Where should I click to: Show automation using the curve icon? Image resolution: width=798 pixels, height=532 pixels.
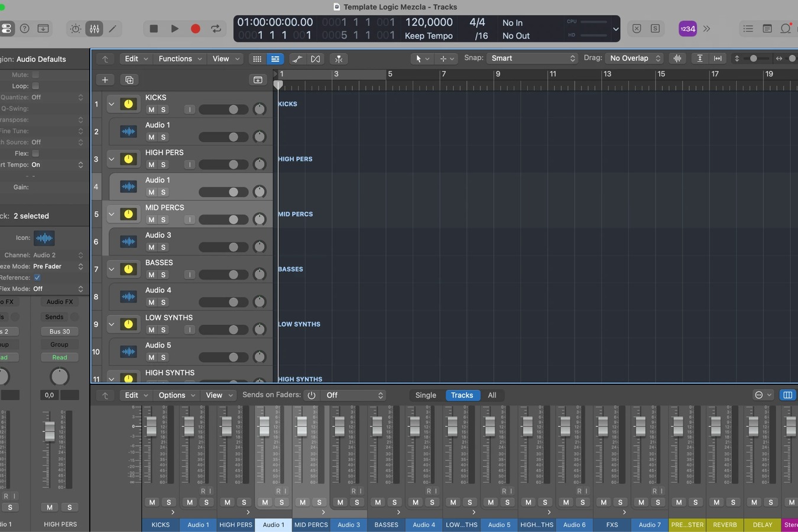click(297, 59)
